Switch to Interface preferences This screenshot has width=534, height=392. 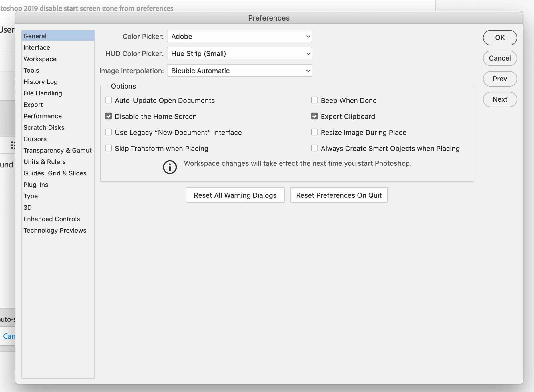tap(58, 47)
